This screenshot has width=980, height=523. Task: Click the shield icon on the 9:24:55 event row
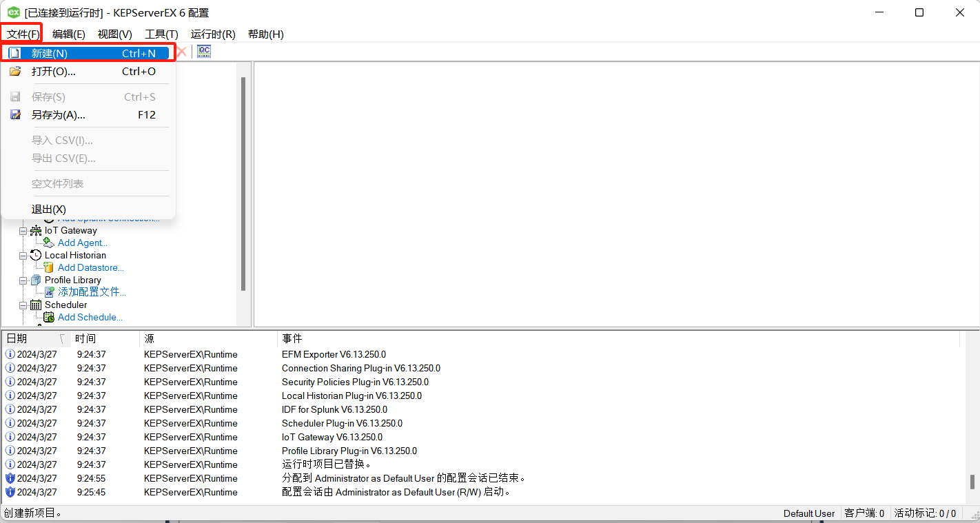(10, 479)
